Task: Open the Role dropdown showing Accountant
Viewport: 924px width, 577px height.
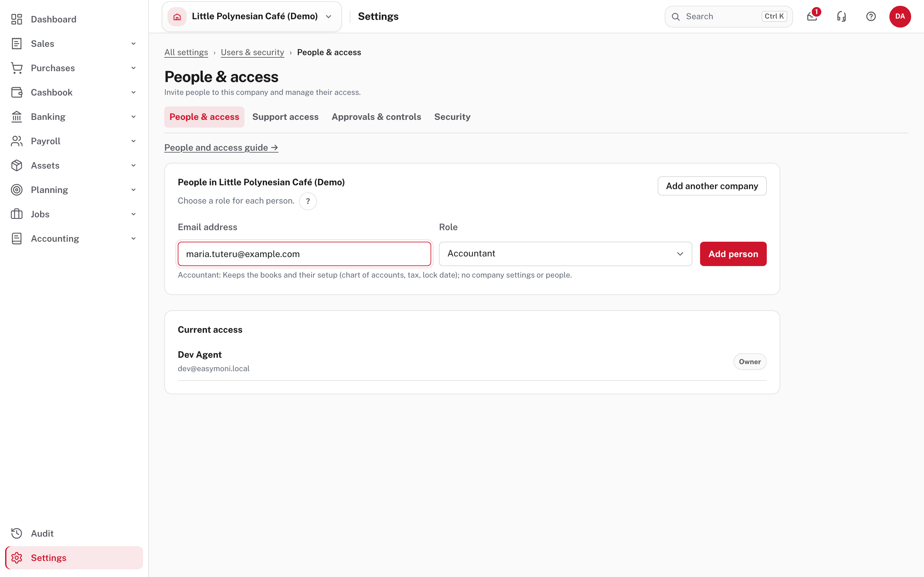Action: point(565,254)
